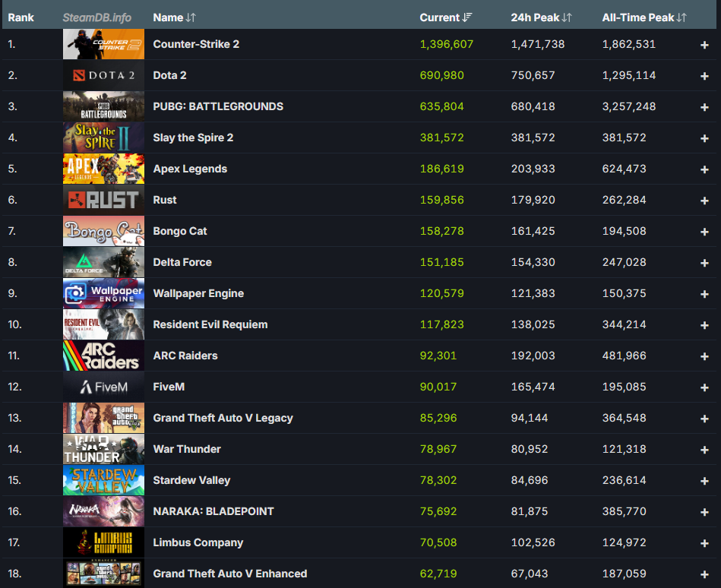Click 24h peak value 192,003

click(x=533, y=356)
